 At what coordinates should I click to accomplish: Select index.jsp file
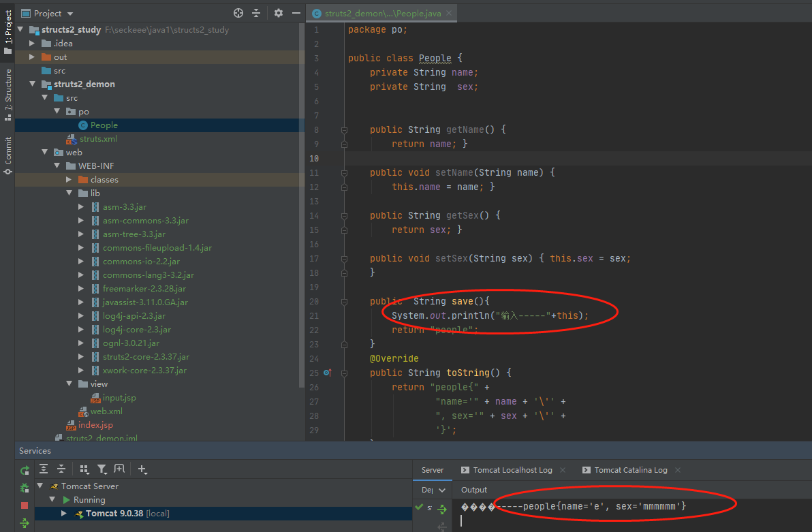[x=95, y=424]
